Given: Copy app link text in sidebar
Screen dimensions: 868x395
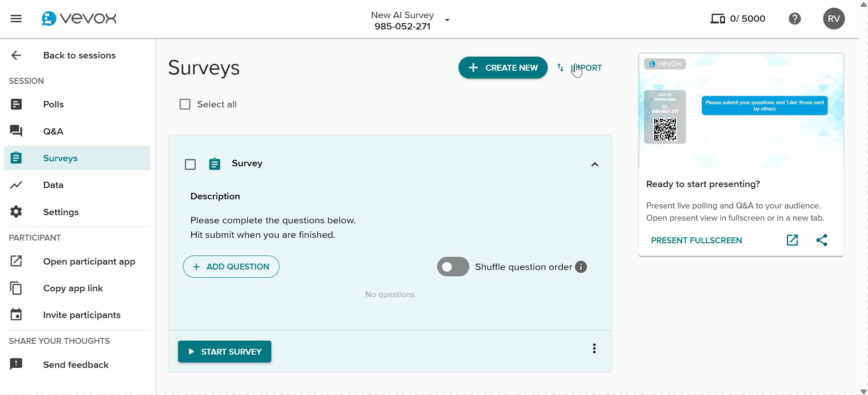Looking at the screenshot, I should click(x=73, y=288).
